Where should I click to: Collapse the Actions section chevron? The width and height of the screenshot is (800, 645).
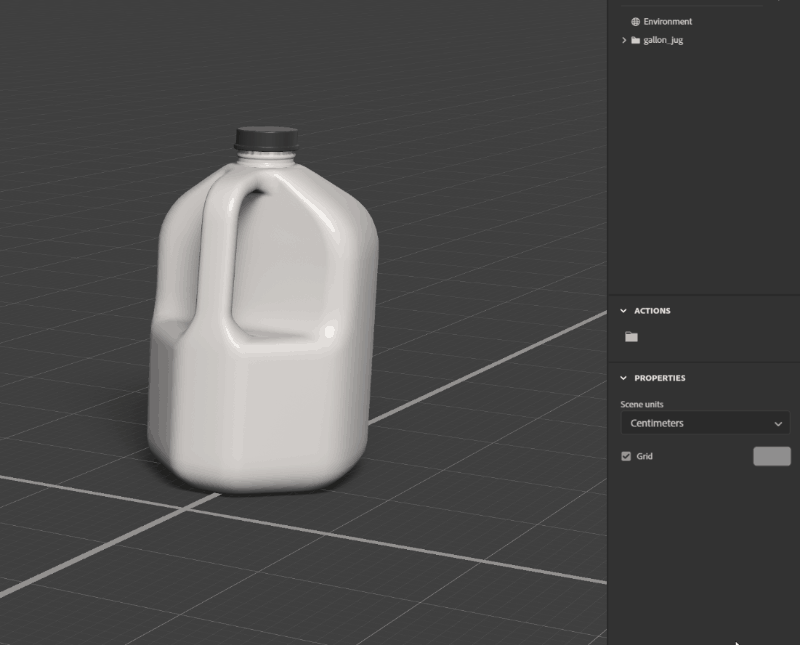(623, 311)
